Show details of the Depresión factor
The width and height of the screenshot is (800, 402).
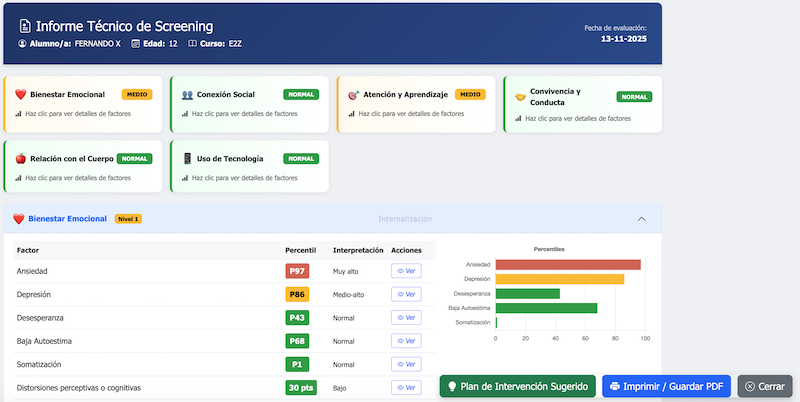coord(406,295)
